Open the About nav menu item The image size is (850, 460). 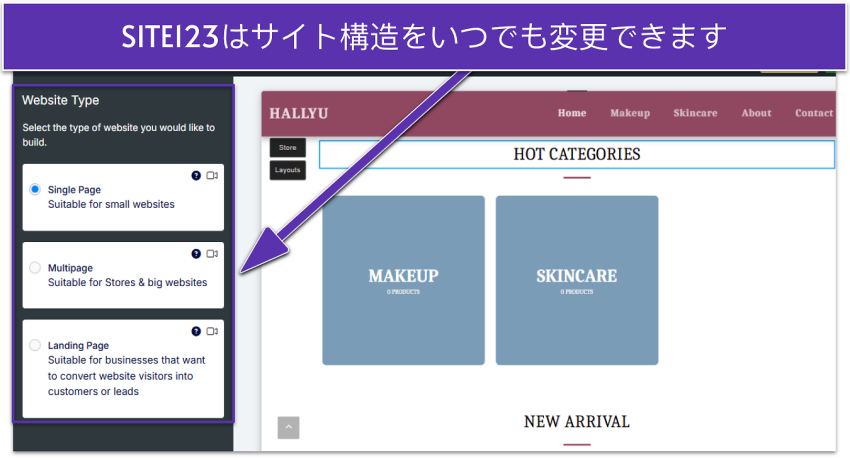coord(756,113)
